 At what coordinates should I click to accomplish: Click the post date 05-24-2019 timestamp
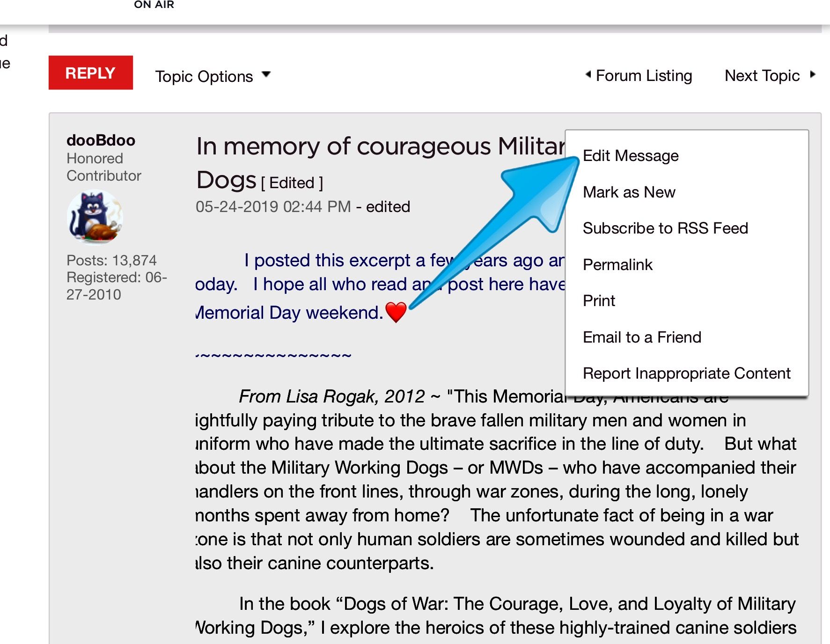(x=273, y=206)
